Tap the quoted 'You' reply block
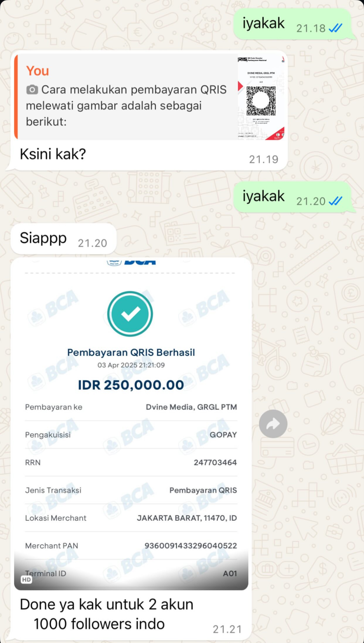 [x=149, y=97]
